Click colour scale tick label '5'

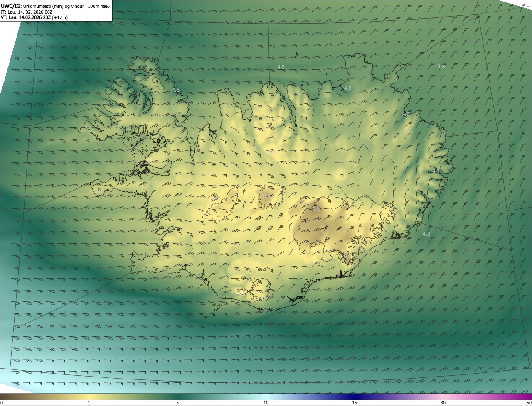[x=177, y=403]
